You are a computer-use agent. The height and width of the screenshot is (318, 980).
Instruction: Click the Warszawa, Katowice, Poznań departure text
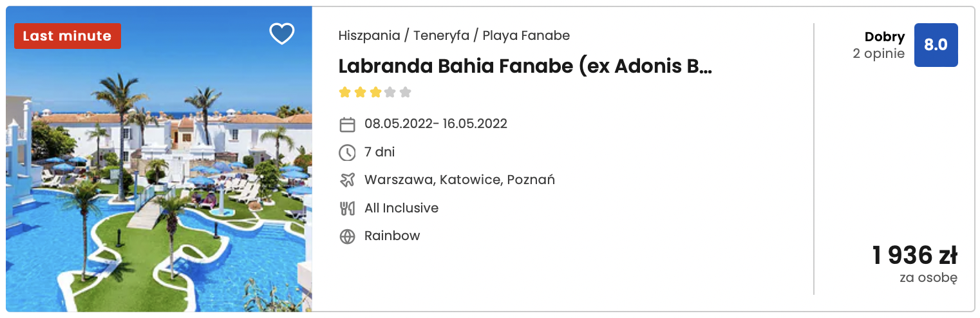460,180
